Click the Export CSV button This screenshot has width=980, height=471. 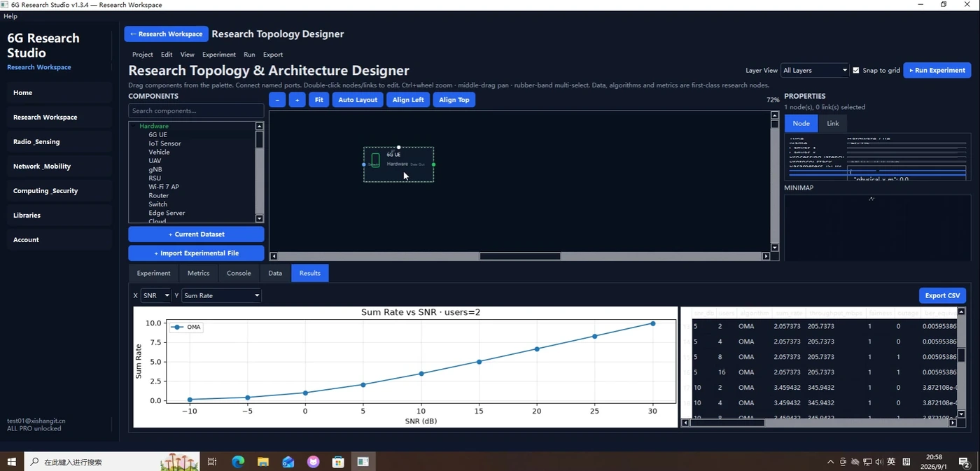[942, 295]
